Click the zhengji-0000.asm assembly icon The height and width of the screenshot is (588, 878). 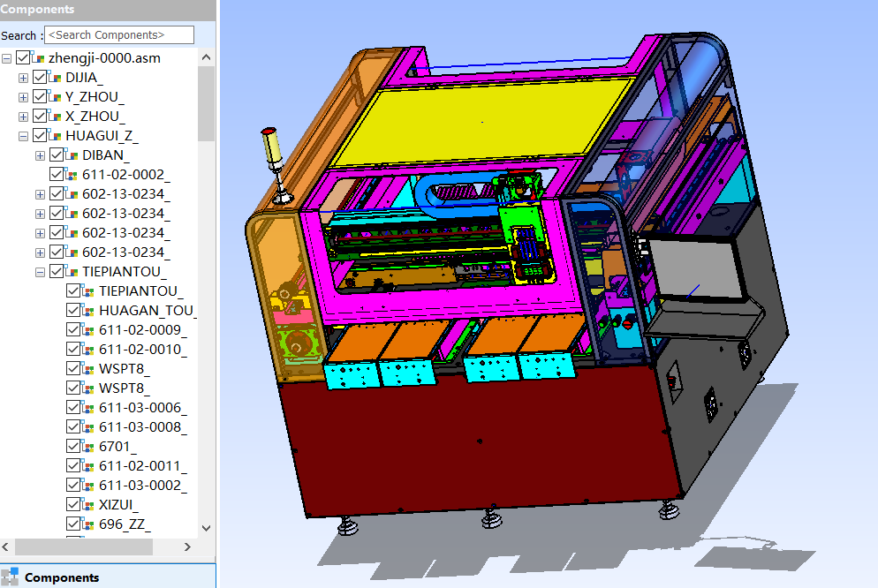click(x=40, y=58)
